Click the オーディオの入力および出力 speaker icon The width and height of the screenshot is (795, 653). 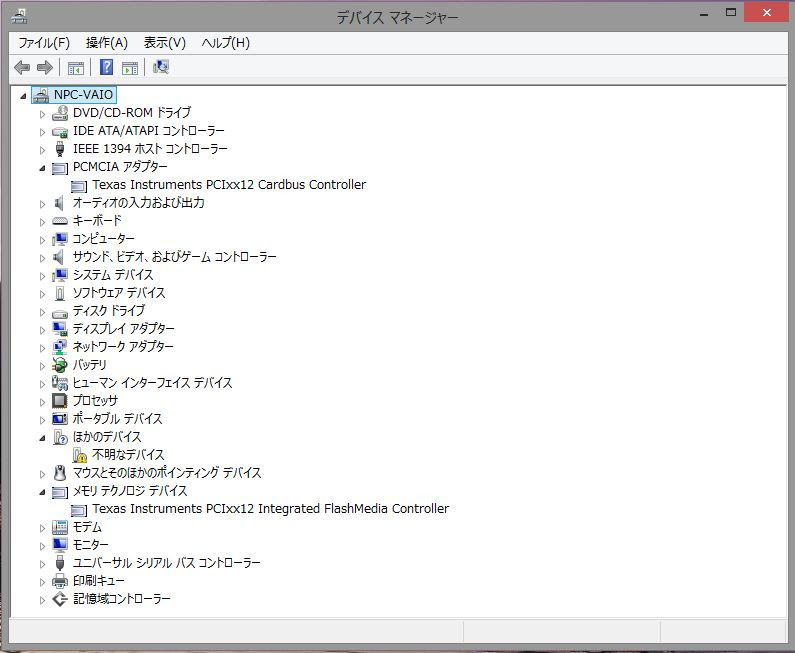click(x=59, y=203)
